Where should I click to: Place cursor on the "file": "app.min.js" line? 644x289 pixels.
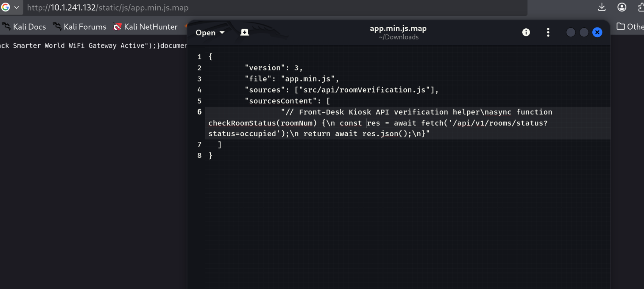pos(292,79)
